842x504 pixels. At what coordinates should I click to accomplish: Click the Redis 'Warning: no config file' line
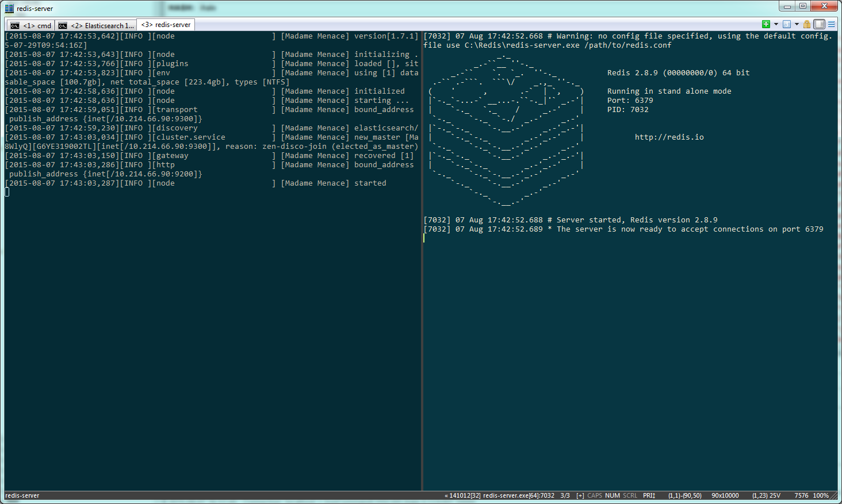628,36
